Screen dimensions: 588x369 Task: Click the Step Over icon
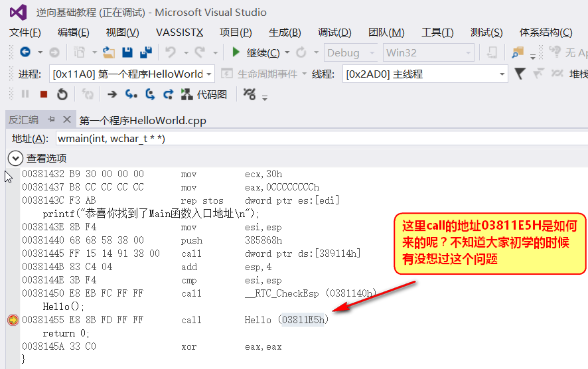click(x=150, y=94)
